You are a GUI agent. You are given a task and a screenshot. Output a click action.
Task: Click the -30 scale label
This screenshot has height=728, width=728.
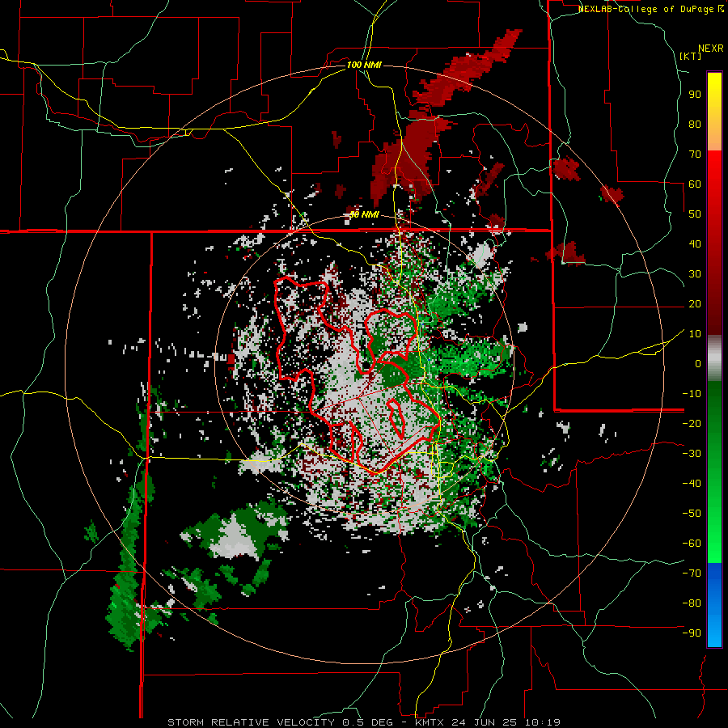(x=692, y=454)
